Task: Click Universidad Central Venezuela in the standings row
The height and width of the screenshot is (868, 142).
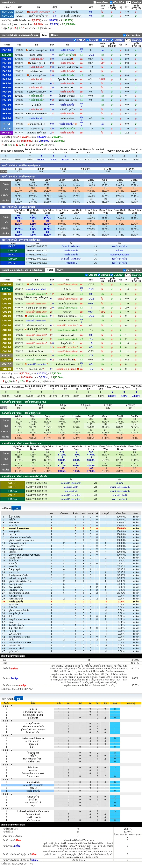Action: tap(24, 555)
